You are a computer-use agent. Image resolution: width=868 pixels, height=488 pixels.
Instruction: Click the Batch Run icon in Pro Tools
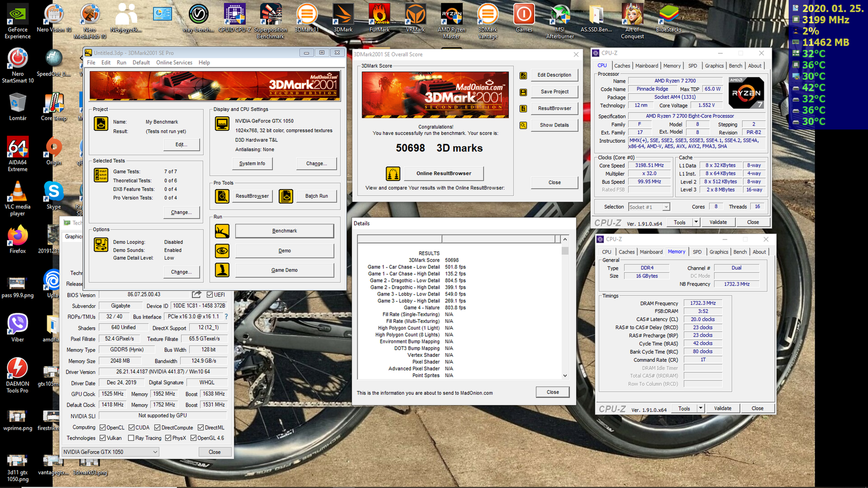pos(286,196)
